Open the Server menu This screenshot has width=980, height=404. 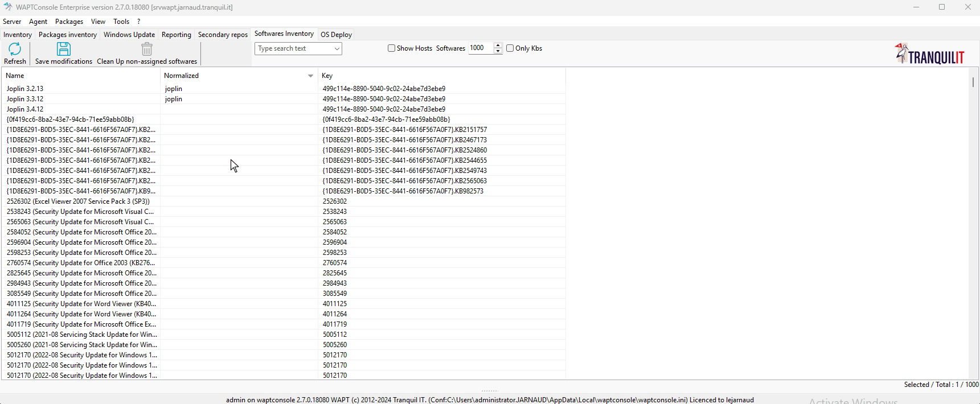coord(12,22)
